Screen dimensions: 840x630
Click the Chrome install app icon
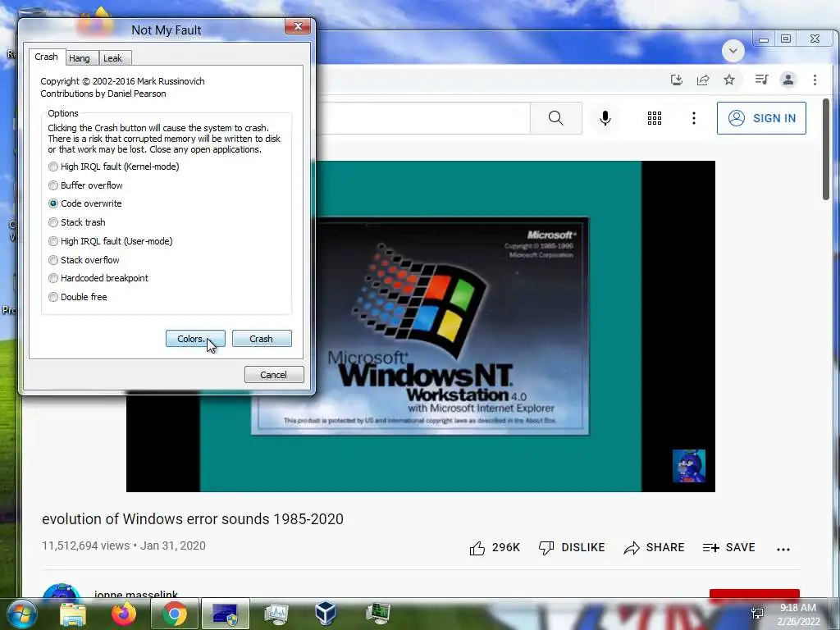(677, 80)
